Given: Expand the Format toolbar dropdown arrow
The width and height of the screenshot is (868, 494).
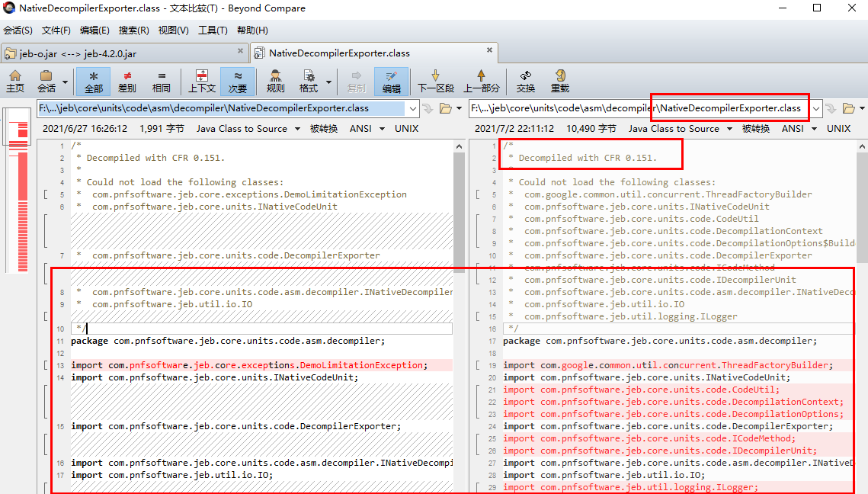Looking at the screenshot, I should [x=328, y=82].
